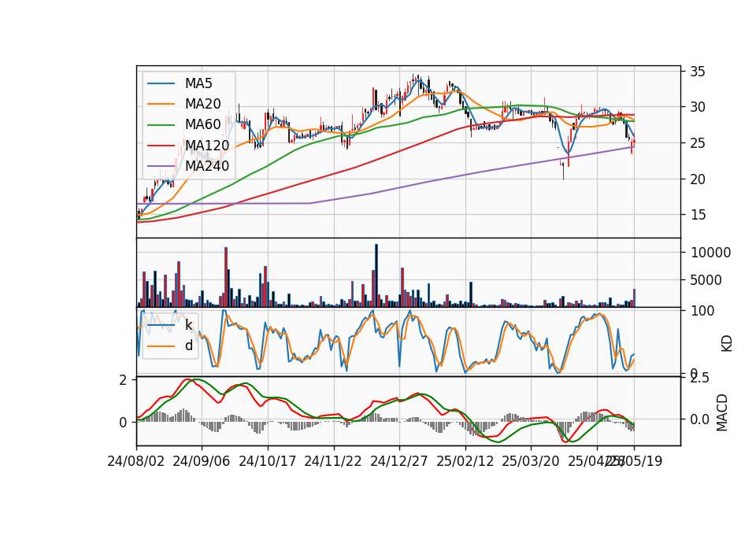Click the MA20 legend label
Viewport: 756px width, 543px height.
pos(202,104)
